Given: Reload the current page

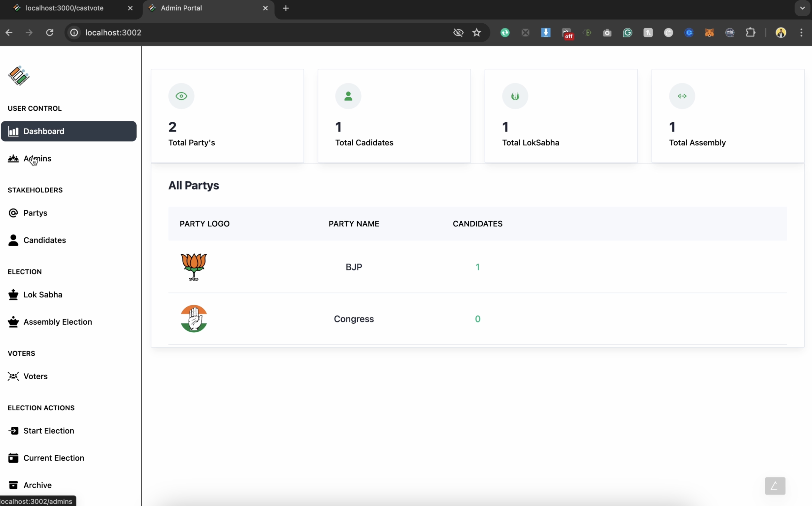Looking at the screenshot, I should (50, 32).
